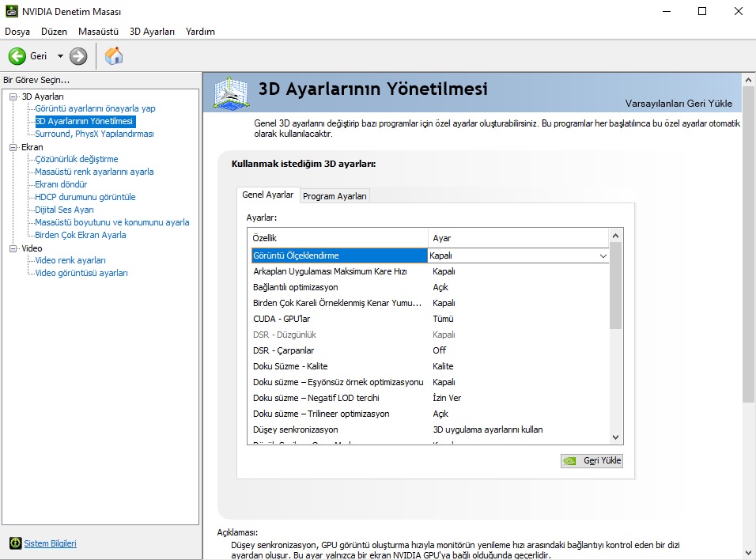Image resolution: width=756 pixels, height=560 pixels.
Task: Click the green Back arrow icon
Action: pos(17,56)
